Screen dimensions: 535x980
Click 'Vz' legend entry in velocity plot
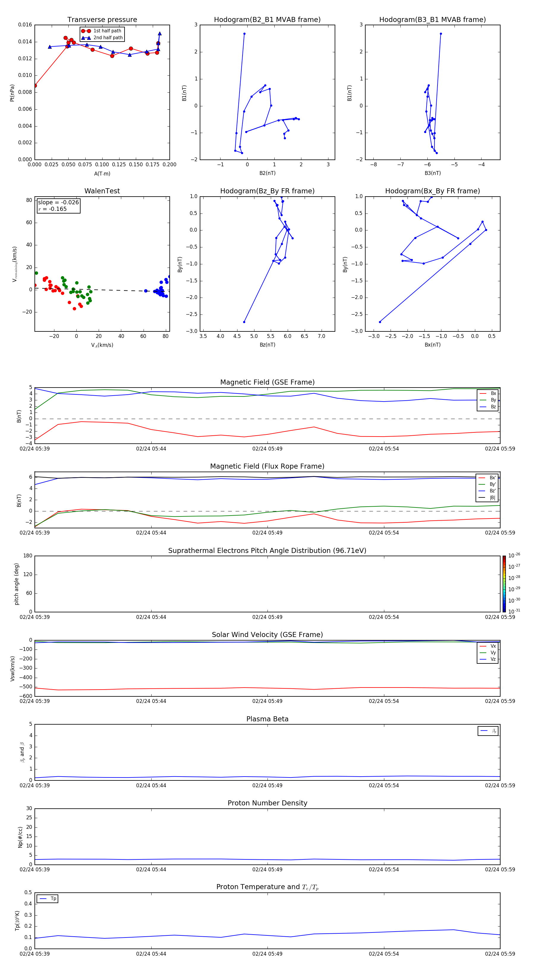coord(488,659)
